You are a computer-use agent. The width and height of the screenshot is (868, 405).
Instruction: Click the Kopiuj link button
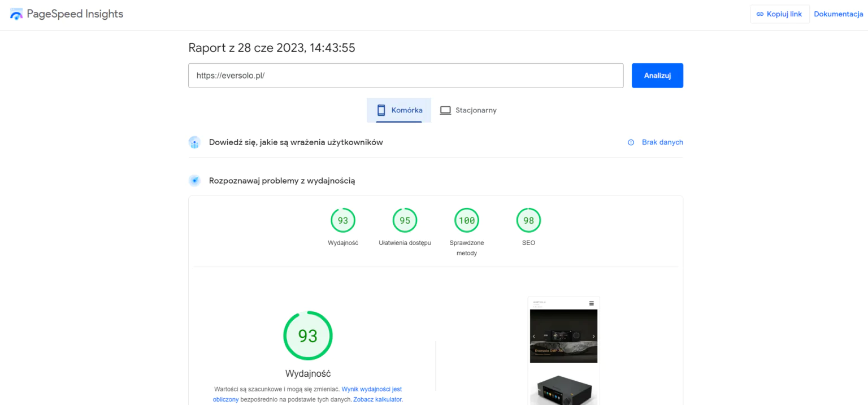click(x=779, y=14)
